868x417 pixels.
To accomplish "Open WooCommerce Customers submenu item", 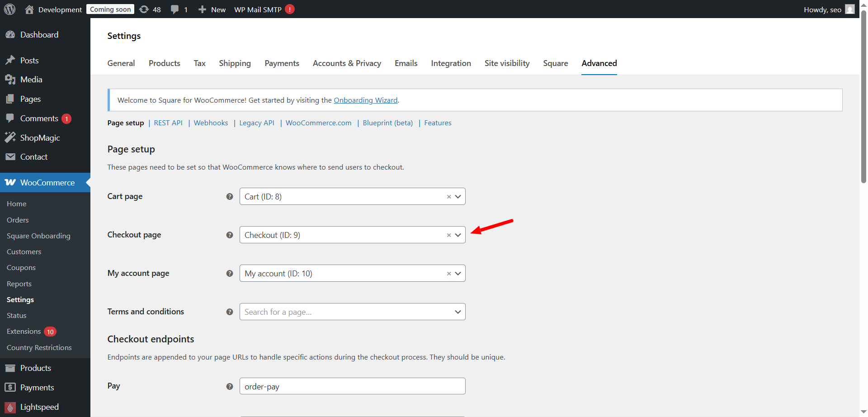I will (x=24, y=251).
